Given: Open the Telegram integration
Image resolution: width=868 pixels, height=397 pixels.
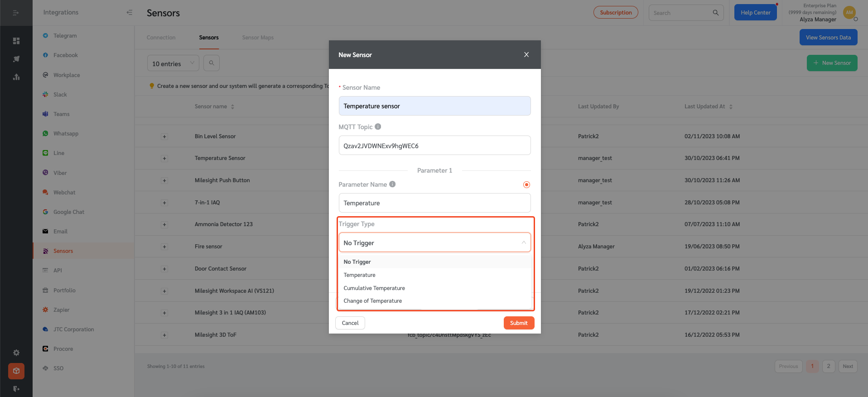Looking at the screenshot, I should pyautogui.click(x=65, y=36).
